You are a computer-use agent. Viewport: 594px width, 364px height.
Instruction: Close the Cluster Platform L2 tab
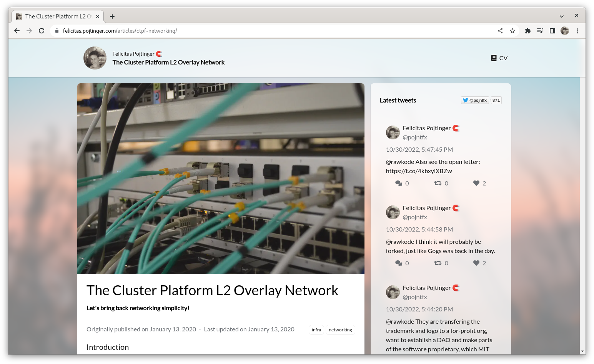pyautogui.click(x=98, y=17)
